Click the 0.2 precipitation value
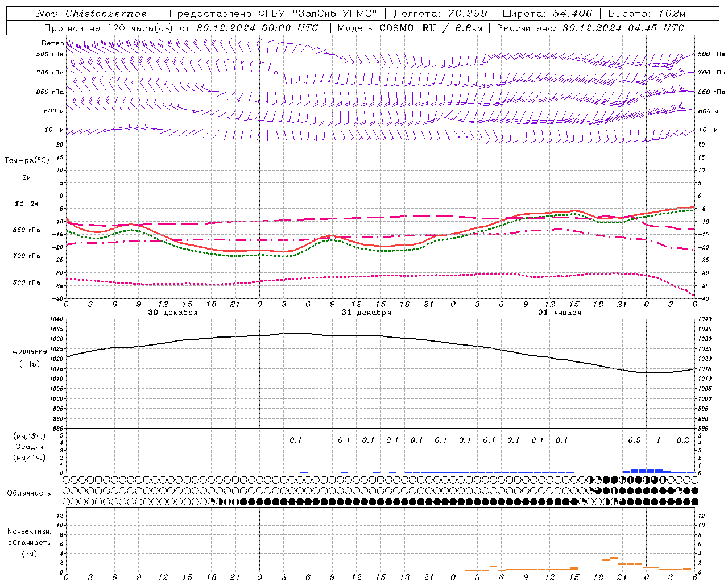 point(682,440)
